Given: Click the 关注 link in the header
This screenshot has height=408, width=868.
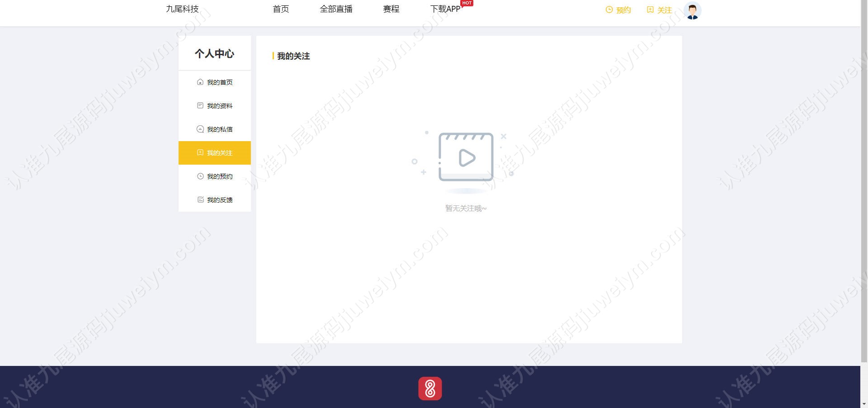Looking at the screenshot, I should (665, 10).
